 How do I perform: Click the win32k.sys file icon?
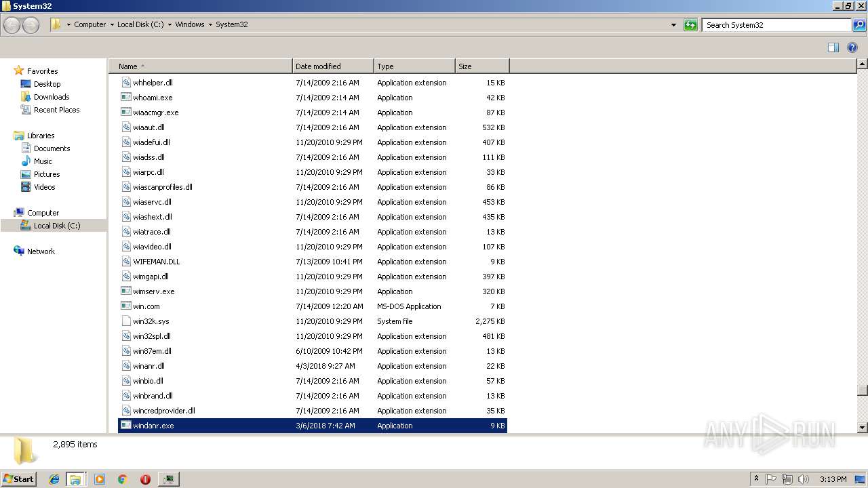pyautogui.click(x=126, y=321)
